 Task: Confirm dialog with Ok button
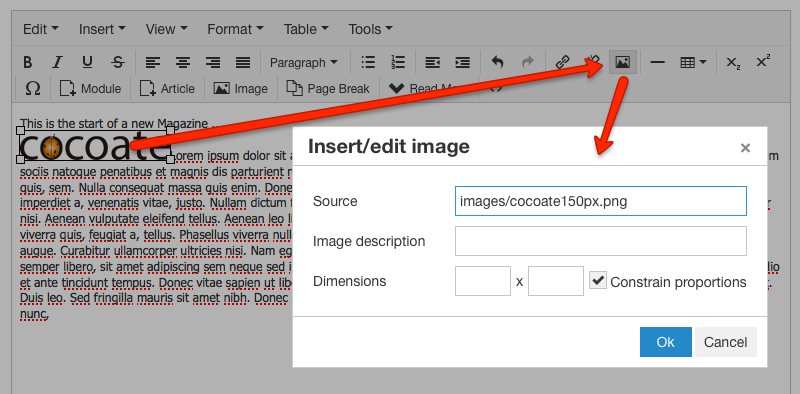click(665, 342)
